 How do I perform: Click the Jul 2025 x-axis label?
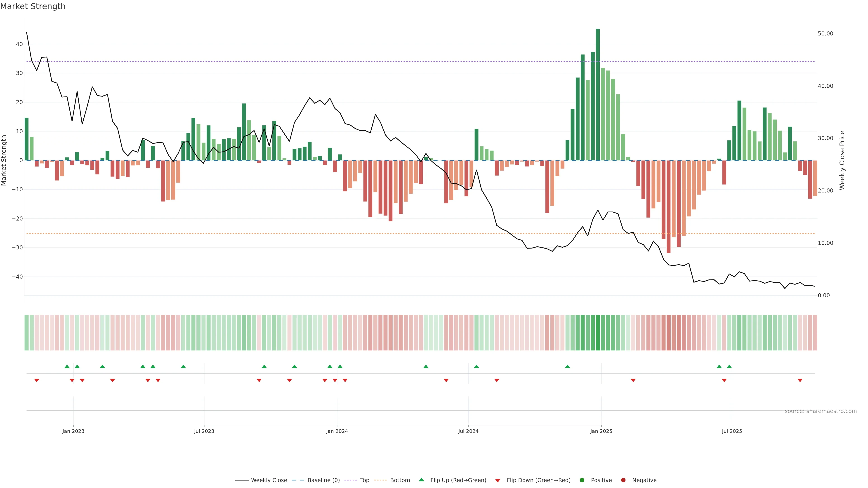point(731,431)
